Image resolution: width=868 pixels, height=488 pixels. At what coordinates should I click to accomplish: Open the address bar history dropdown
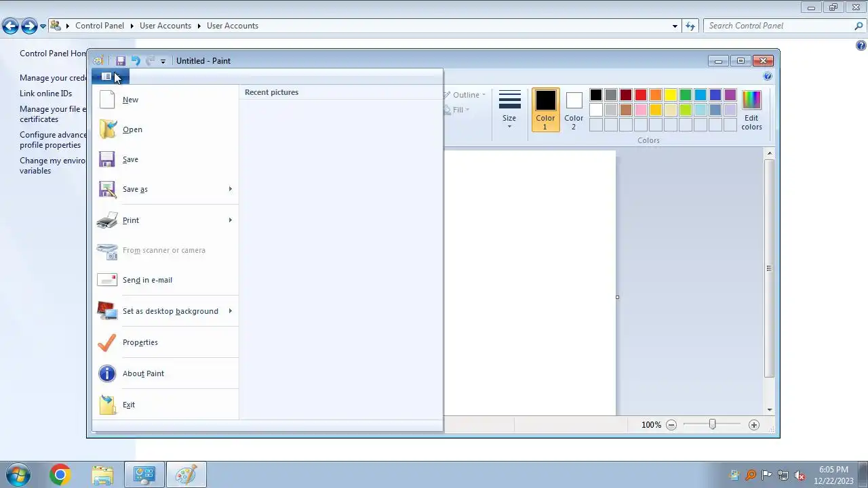click(675, 26)
